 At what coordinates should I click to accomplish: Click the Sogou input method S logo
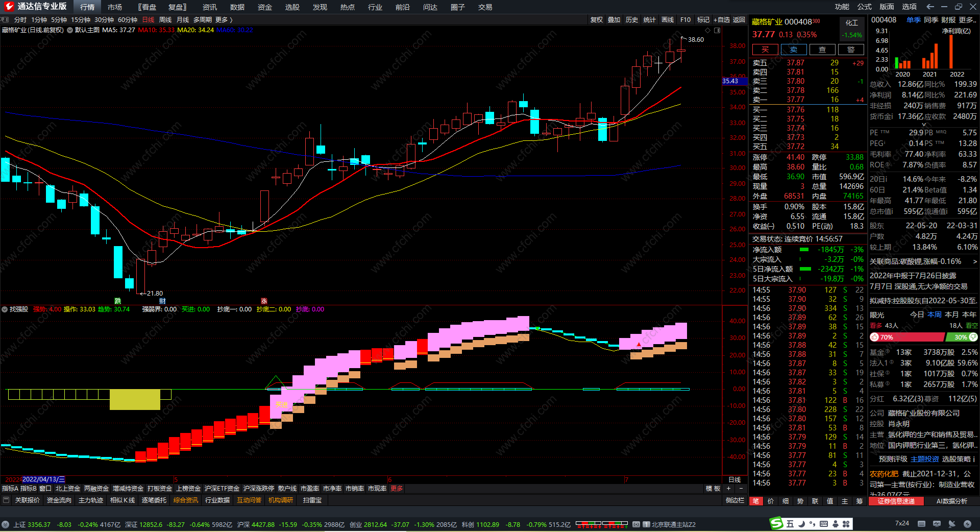[776, 523]
